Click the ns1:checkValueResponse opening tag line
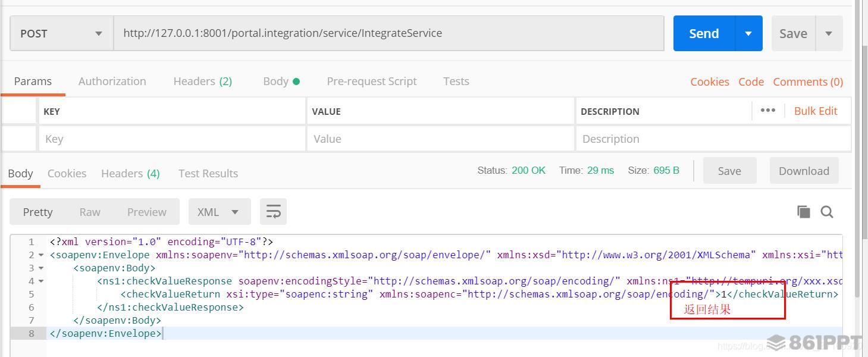The width and height of the screenshot is (868, 357). (x=469, y=281)
